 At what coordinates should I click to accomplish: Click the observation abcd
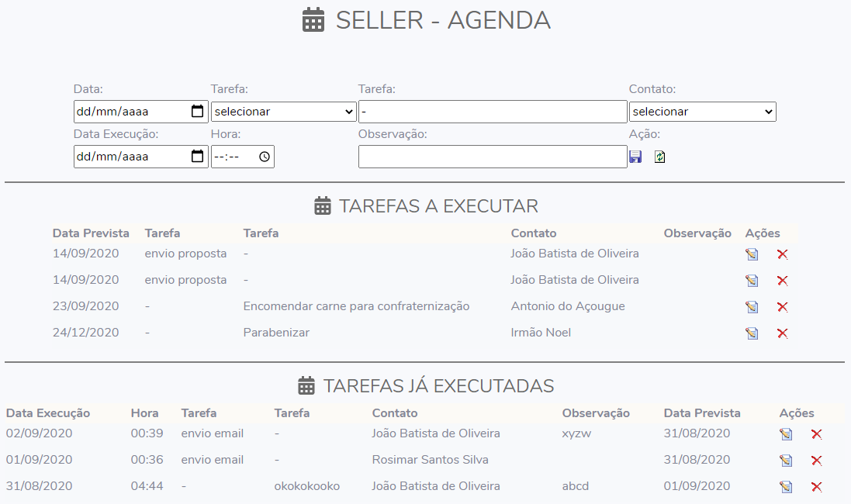[x=576, y=485]
